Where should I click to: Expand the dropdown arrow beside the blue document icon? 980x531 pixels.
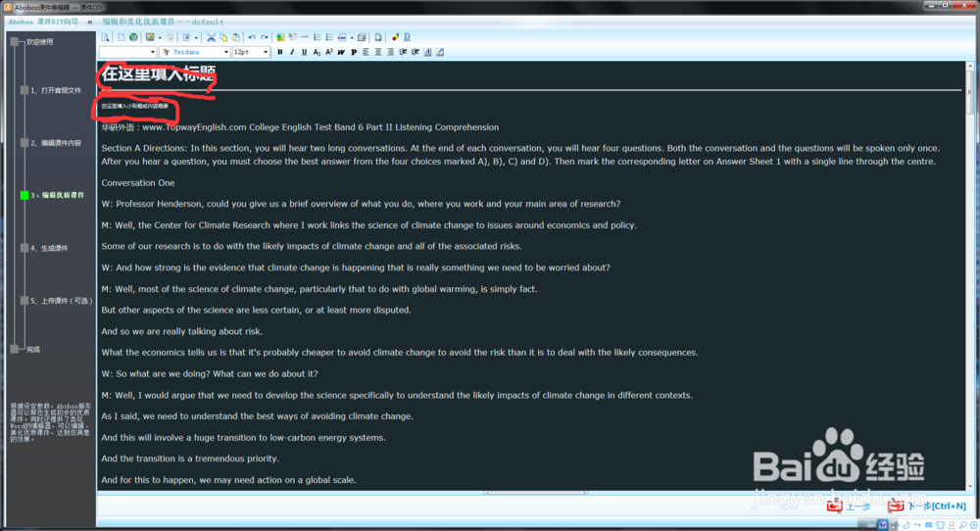196,38
